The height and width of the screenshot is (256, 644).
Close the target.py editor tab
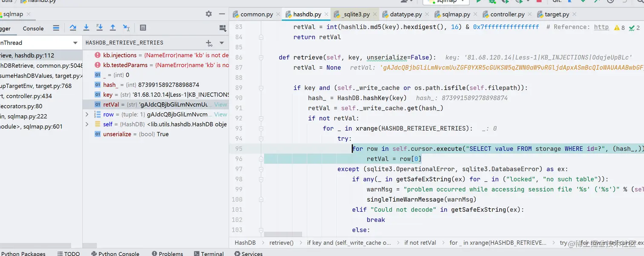[574, 14]
